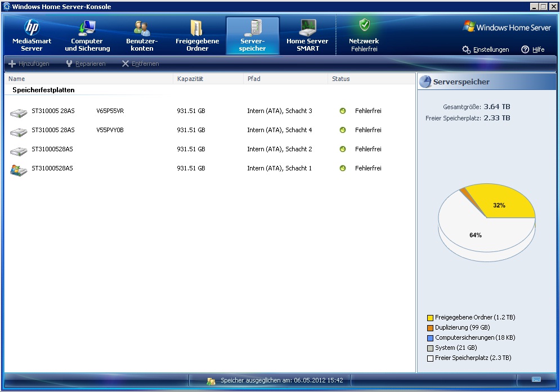The width and height of the screenshot is (560, 392).
Task: Click the wrench icon beside Reparieren
Action: tap(69, 64)
